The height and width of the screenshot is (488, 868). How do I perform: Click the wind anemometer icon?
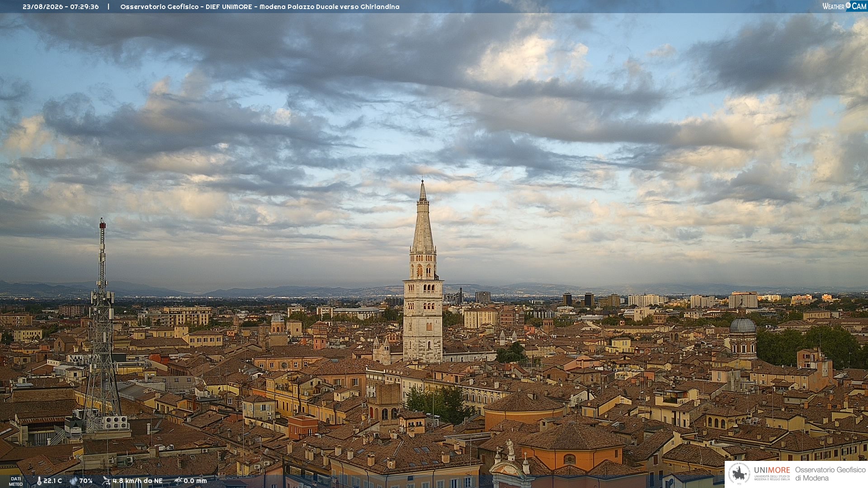click(x=106, y=481)
